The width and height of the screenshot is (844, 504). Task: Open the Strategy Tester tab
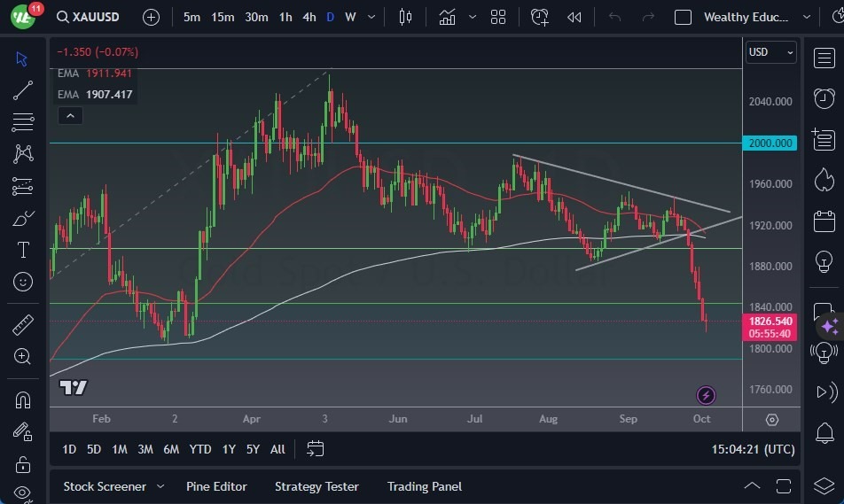316,486
